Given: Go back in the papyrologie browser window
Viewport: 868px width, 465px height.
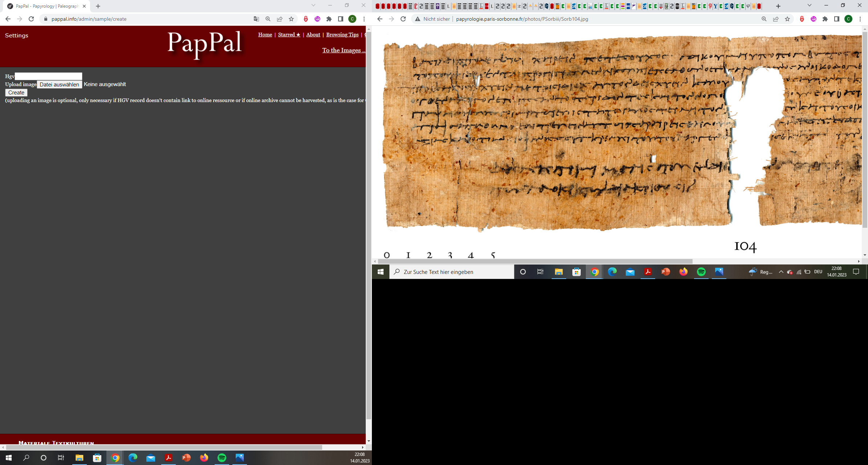Looking at the screenshot, I should coord(380,19).
